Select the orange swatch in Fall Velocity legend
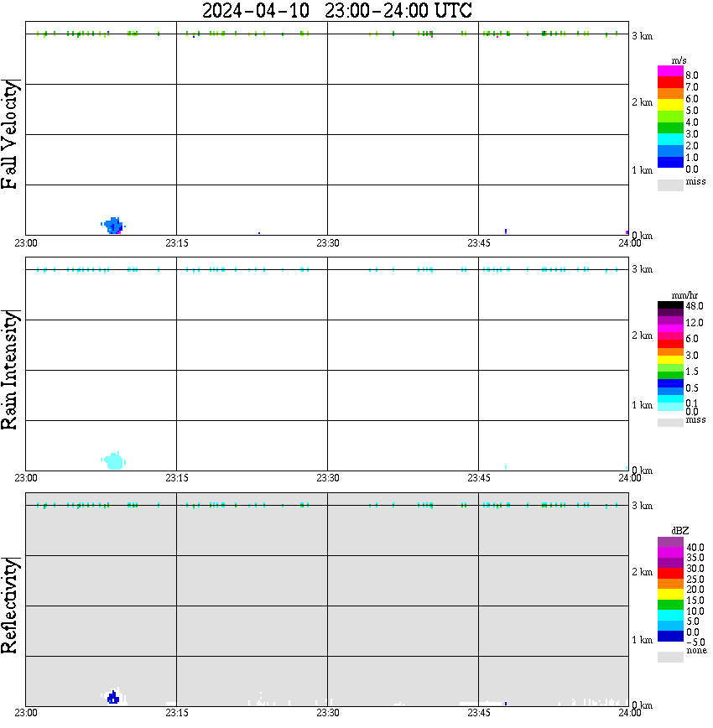Viewport: 713px width, 728px height. 670,94
